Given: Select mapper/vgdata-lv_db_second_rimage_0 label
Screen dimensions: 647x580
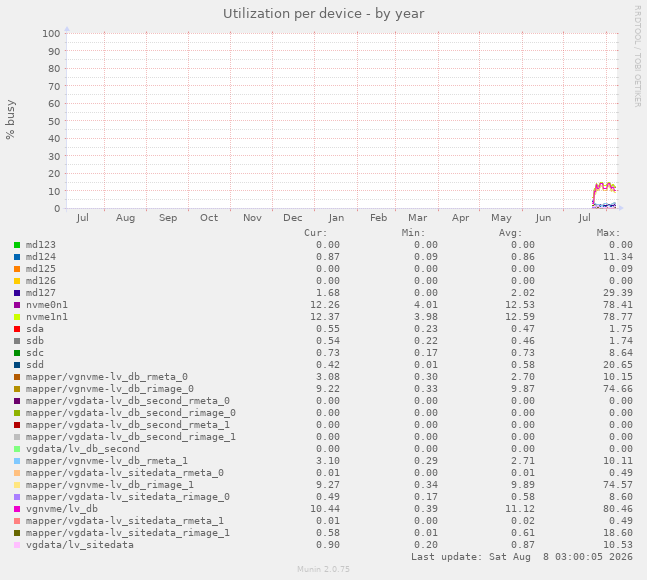Looking at the screenshot, I should (131, 413).
